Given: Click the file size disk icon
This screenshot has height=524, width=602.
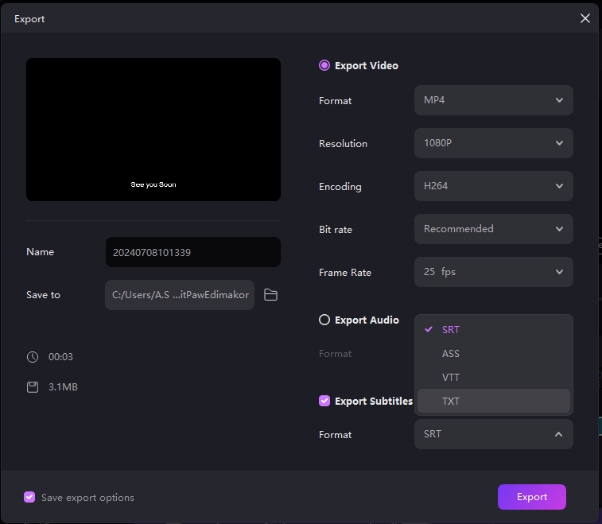Looking at the screenshot, I should 33,386.
